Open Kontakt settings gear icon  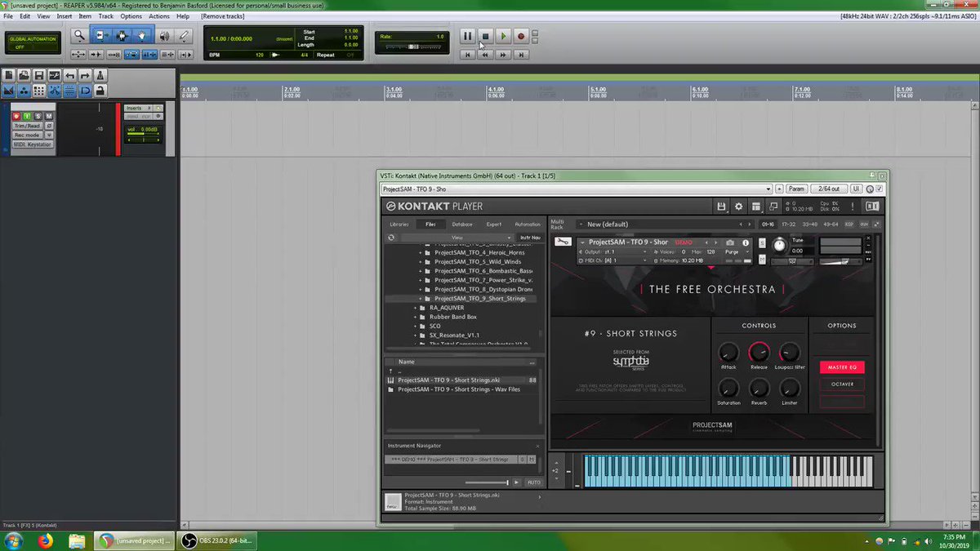(x=739, y=207)
